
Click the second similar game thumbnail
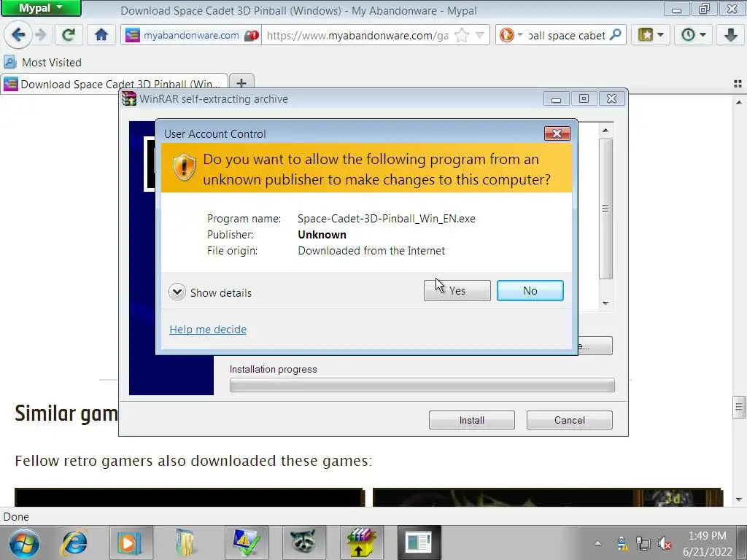[x=548, y=497]
